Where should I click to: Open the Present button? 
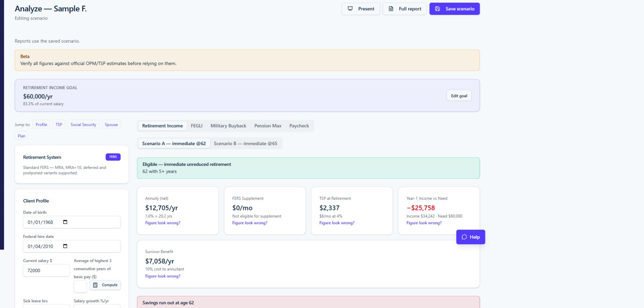pyautogui.click(x=361, y=9)
